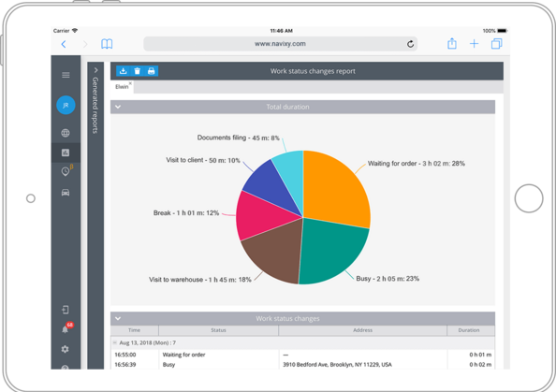Open the globe map view in the sidebar
Viewport: 556px width, 392px height.
(66, 133)
